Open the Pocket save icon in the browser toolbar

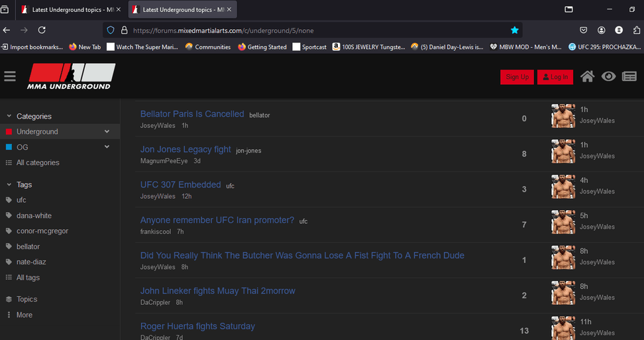(x=583, y=30)
